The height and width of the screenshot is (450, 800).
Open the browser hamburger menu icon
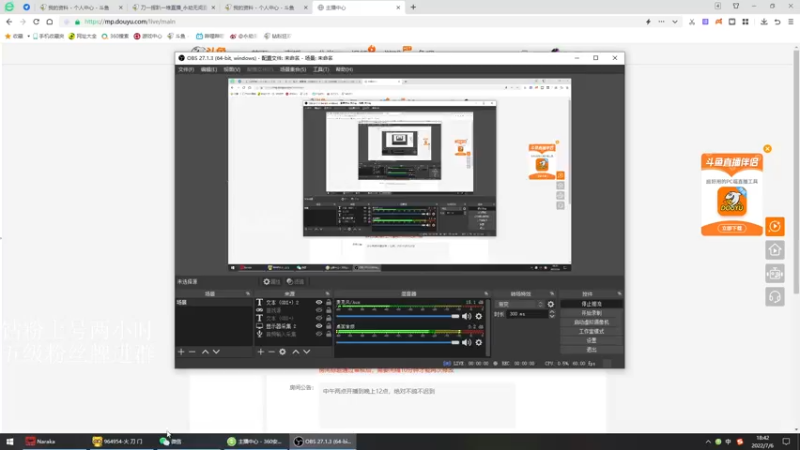pos(791,22)
